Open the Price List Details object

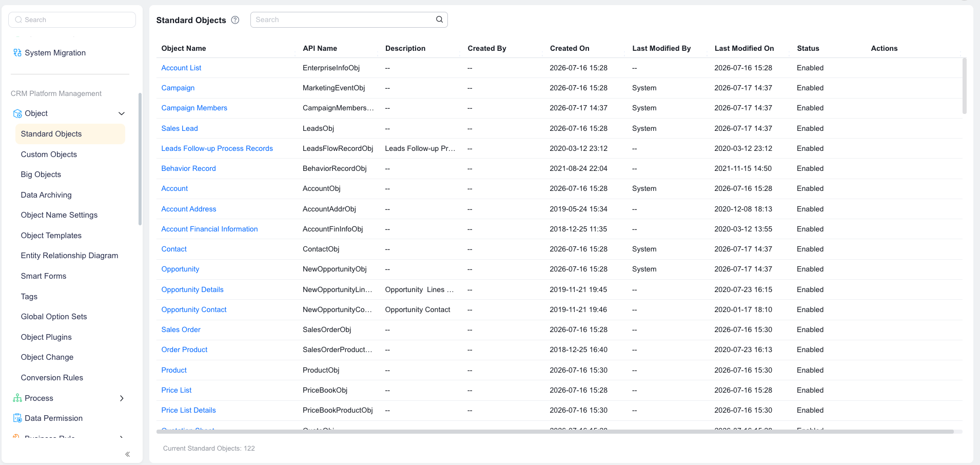(188, 410)
